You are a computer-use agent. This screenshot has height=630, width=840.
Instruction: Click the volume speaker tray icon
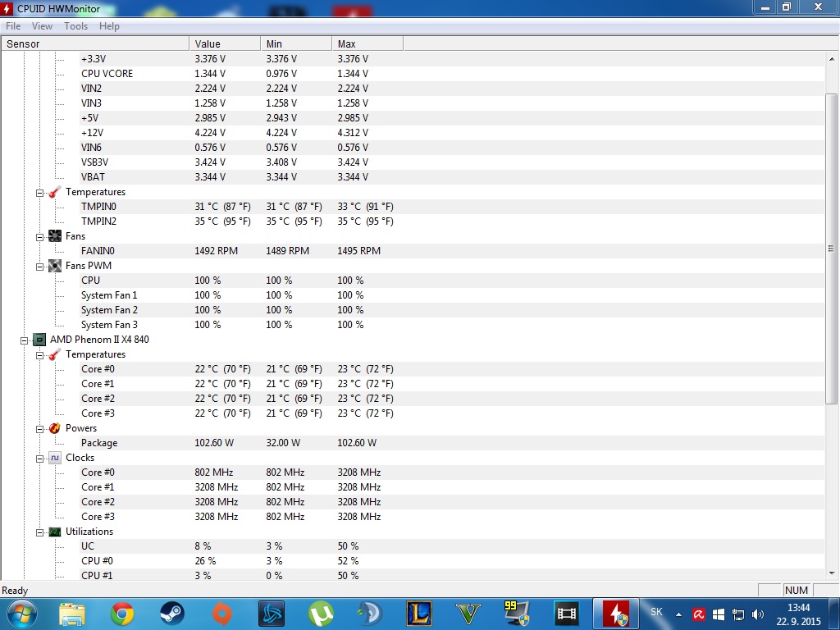point(757,614)
